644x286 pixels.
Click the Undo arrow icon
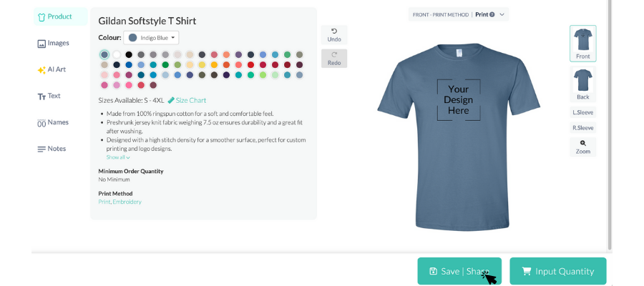tap(334, 31)
